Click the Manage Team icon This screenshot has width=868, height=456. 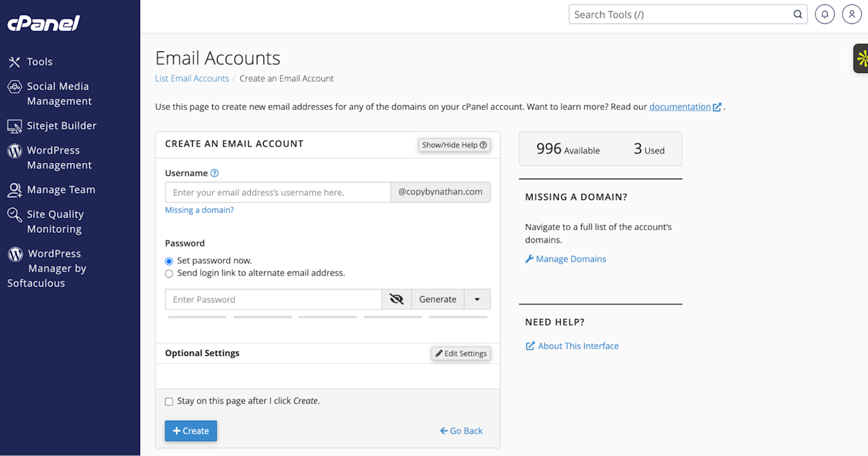coord(14,190)
